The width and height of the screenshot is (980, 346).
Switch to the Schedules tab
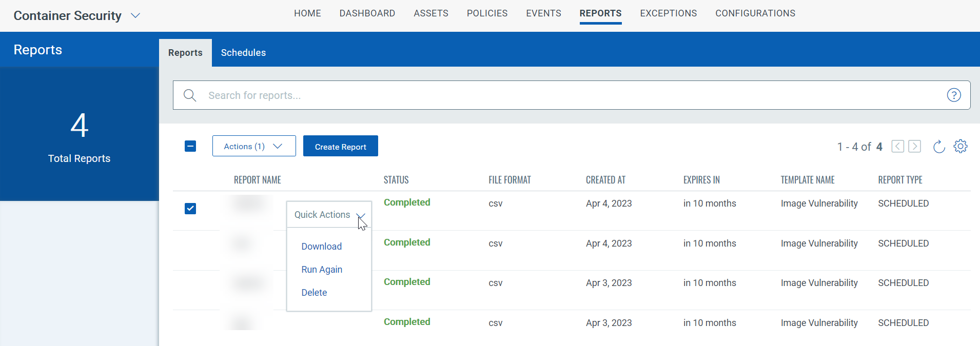coord(243,53)
